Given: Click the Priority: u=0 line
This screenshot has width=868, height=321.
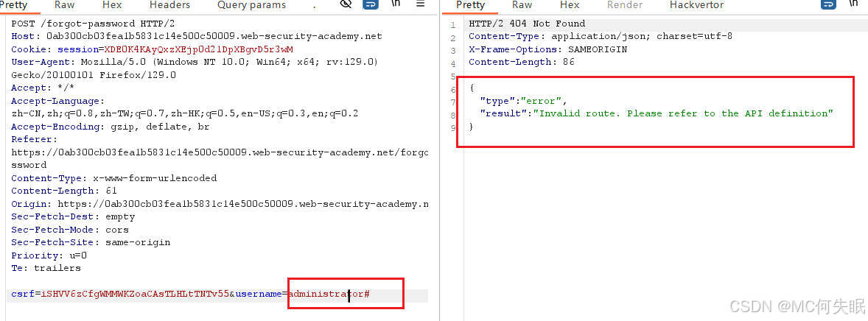Looking at the screenshot, I should point(49,255).
